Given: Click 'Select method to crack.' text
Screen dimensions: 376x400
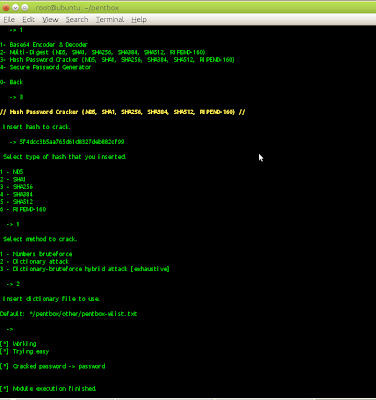Looking at the screenshot, I should [40, 239].
